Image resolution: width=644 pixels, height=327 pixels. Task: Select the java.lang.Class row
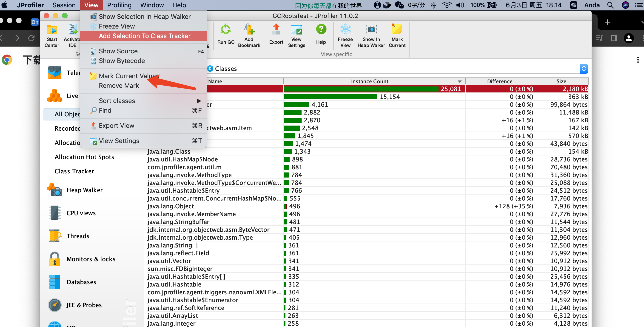(x=368, y=152)
